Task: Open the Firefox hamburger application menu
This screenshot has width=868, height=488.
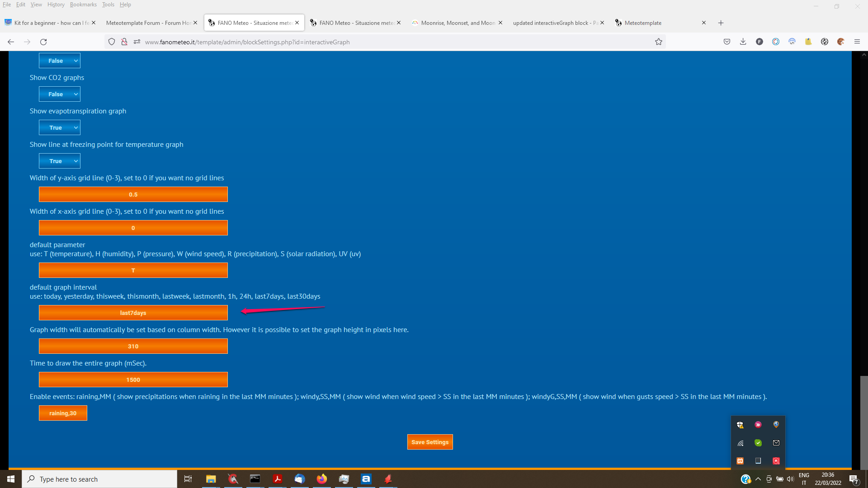Action: tap(857, 42)
